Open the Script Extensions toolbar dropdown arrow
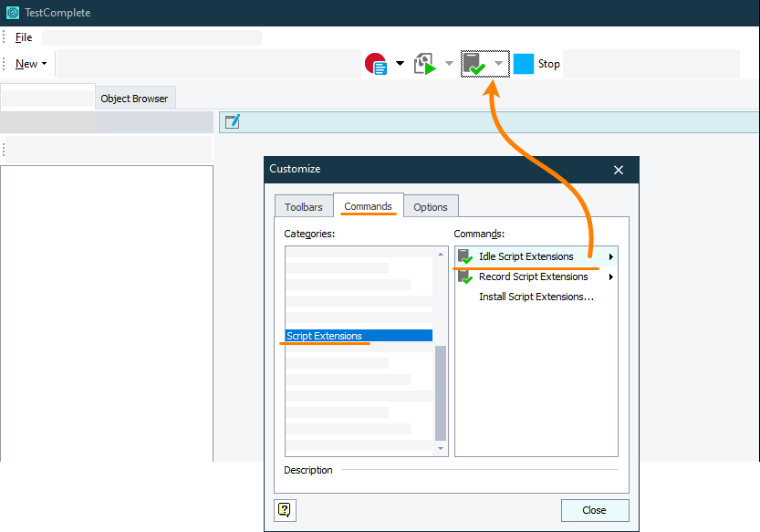The height and width of the screenshot is (532, 760). point(498,64)
